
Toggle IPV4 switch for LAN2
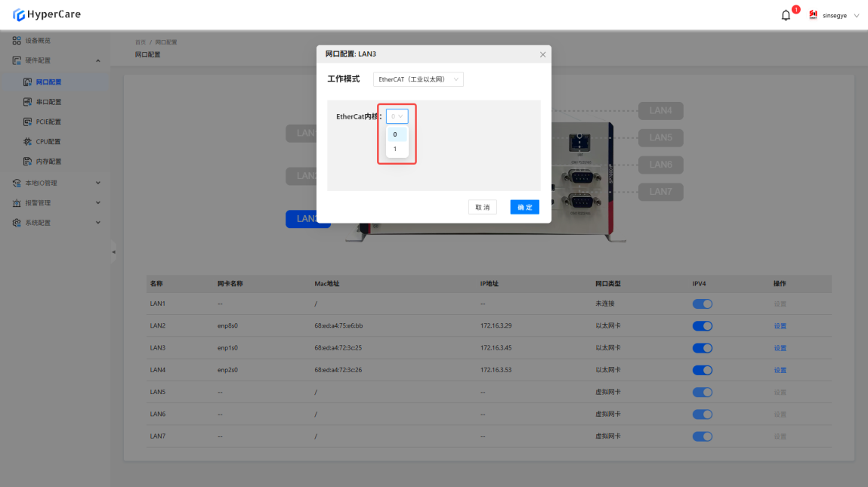(702, 326)
